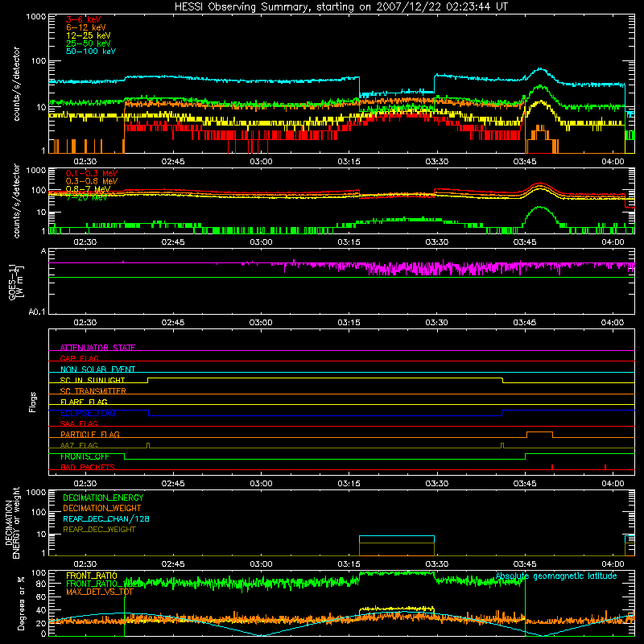Select the orange 0.3-0.8 MeV legend label
Viewport: 644px width, 644px height.
[92, 181]
